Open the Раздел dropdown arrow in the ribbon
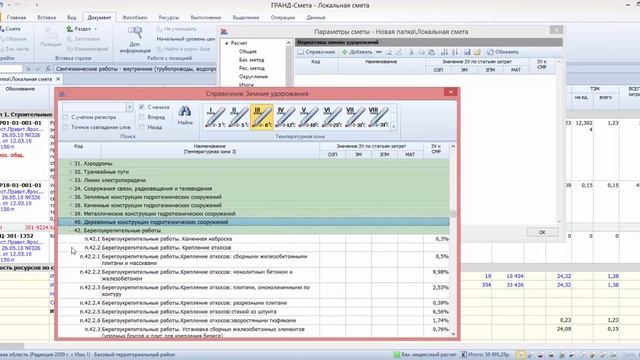This screenshot has height=360, width=640. pos(96,29)
